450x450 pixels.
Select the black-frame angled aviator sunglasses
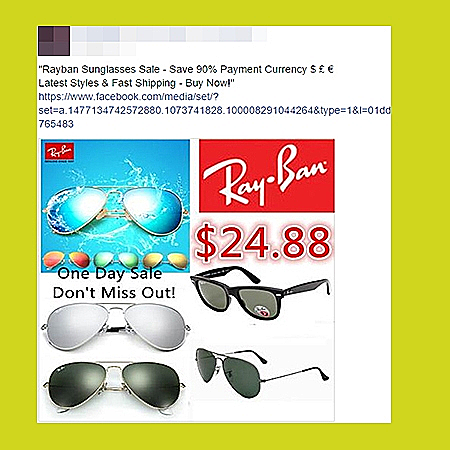(x=262, y=372)
